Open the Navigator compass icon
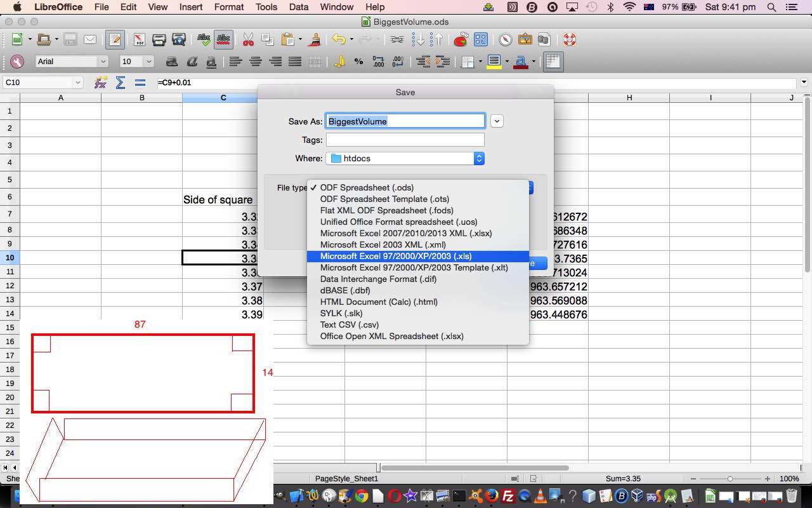 505,39
